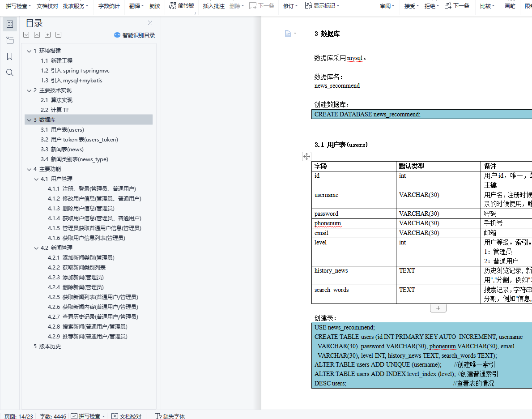Click the 3.1 用户表(users) document heading

click(341, 145)
